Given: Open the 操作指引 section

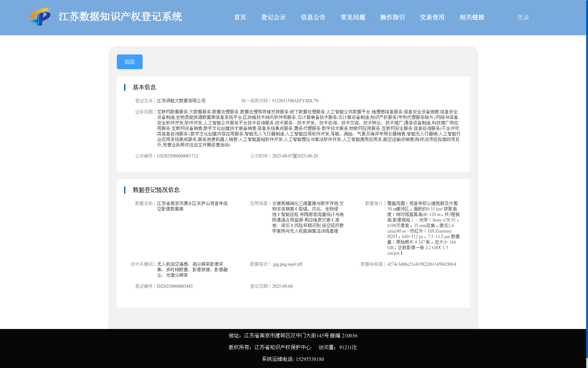Looking at the screenshot, I should 392,17.
